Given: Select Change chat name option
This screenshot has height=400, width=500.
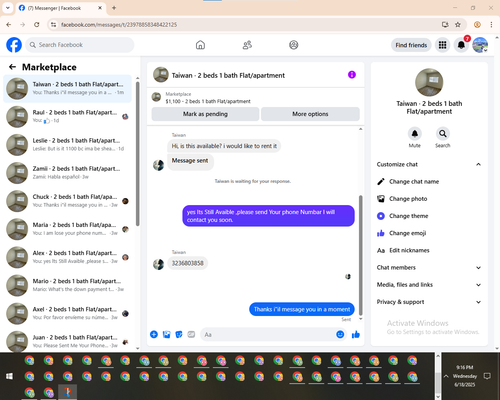Looking at the screenshot, I should 429,182.
